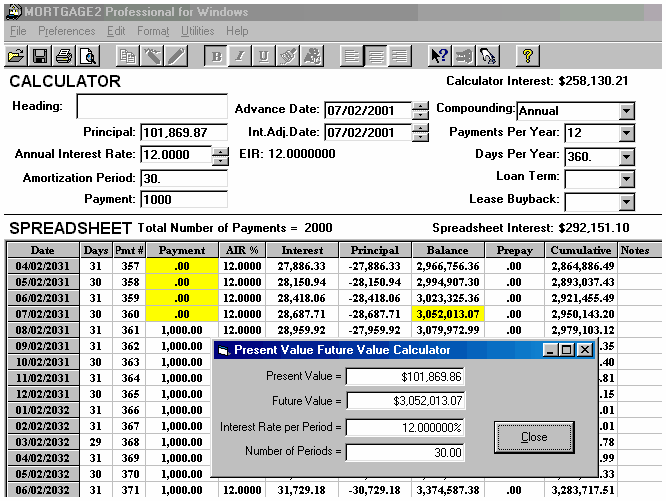Click the Save diskette icon
Image resolution: width=666 pixels, height=501 pixels.
[41, 56]
